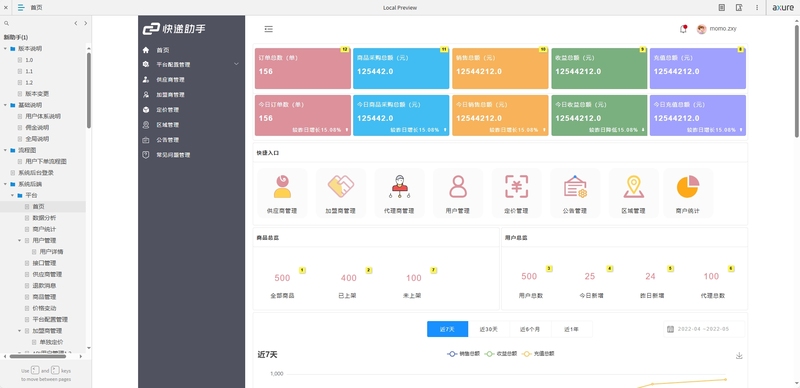800x388 pixels.
Task: Open the 加盟商管理 handshake quick entry icon
Action: [x=340, y=186]
